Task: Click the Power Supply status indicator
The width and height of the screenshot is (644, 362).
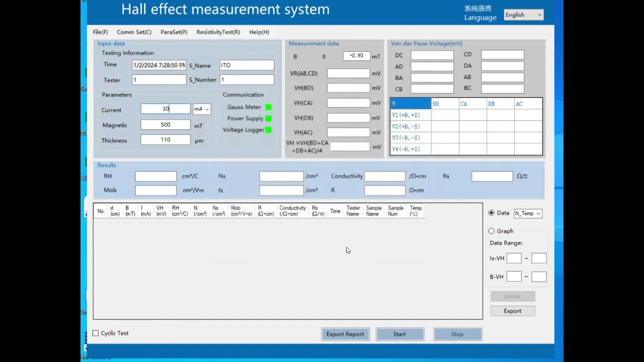Action: point(268,119)
